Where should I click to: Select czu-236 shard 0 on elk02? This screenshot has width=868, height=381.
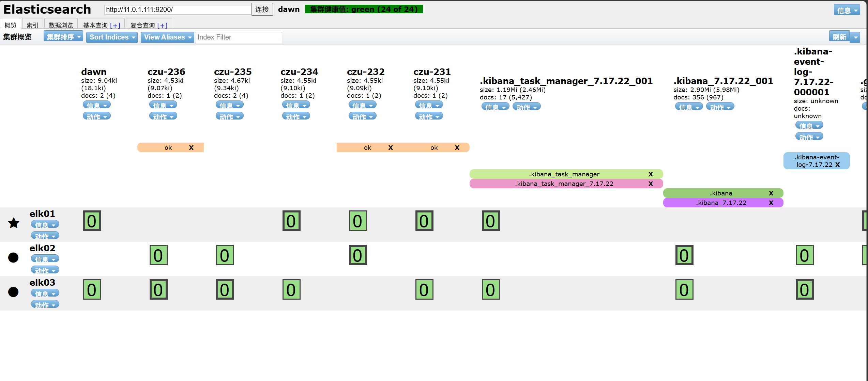(x=158, y=255)
